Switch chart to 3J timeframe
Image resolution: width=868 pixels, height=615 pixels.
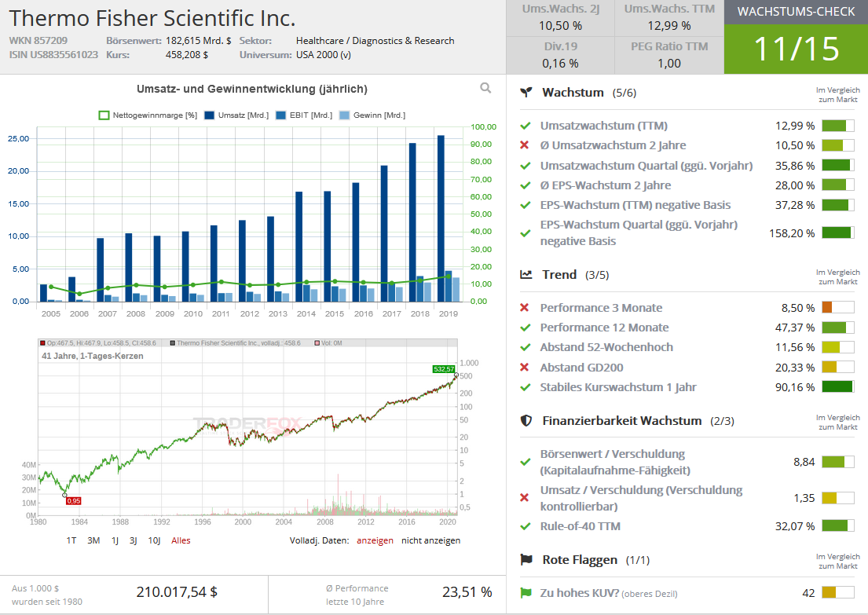tap(134, 540)
